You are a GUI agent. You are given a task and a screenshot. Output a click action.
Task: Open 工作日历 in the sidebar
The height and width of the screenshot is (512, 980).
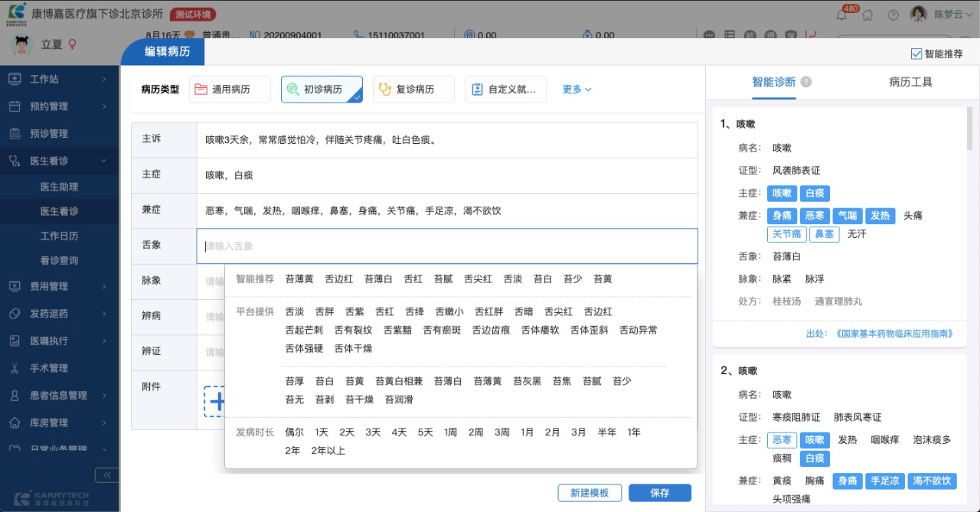[59, 236]
